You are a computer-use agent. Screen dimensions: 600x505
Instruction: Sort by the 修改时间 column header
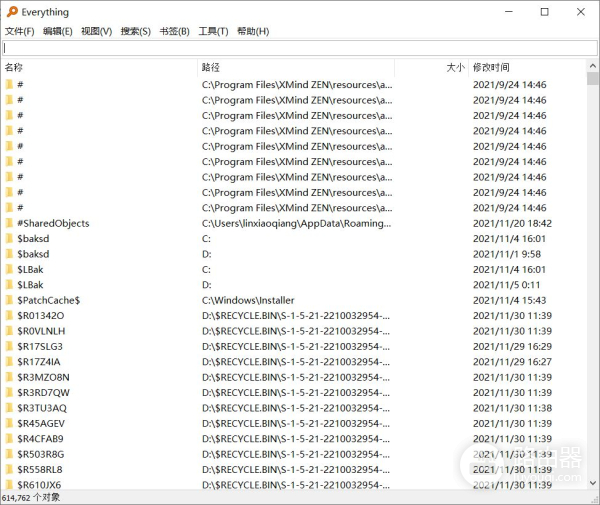pyautogui.click(x=525, y=67)
